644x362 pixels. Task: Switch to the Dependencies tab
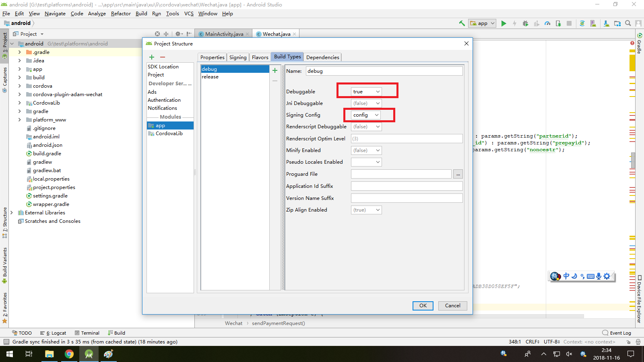click(323, 58)
